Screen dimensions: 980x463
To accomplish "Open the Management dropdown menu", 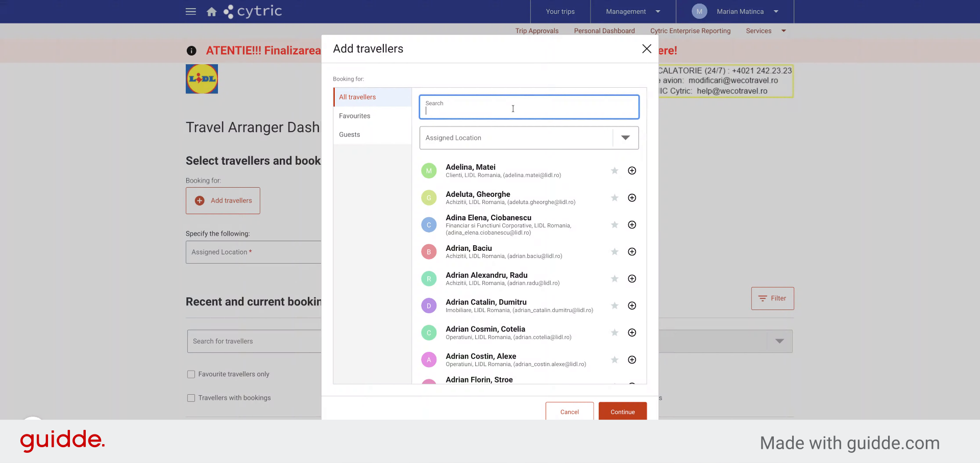I will coord(633,11).
